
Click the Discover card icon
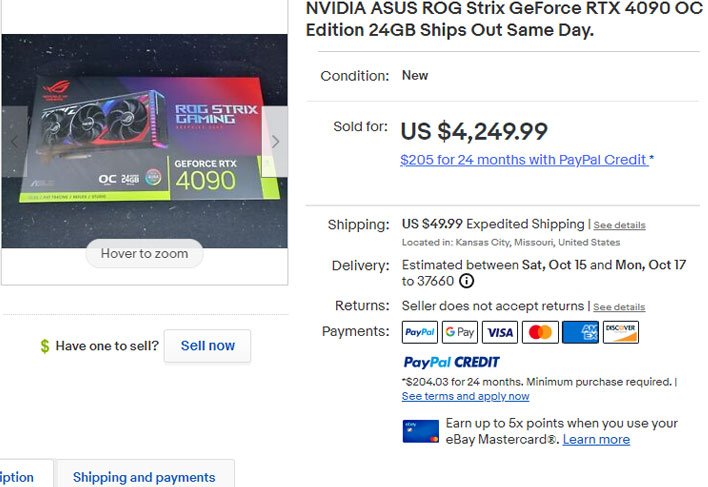tap(620, 332)
